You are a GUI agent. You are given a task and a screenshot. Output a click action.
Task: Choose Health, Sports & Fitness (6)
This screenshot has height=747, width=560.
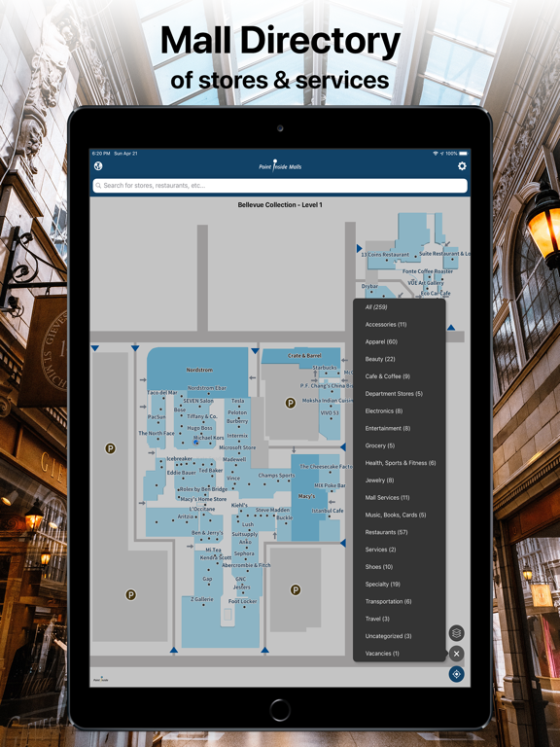401,463
